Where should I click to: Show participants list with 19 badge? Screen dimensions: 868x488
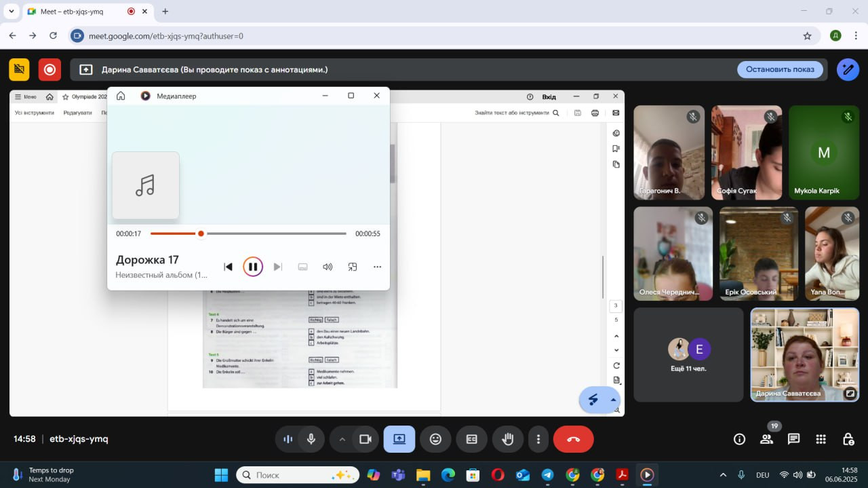[767, 439]
